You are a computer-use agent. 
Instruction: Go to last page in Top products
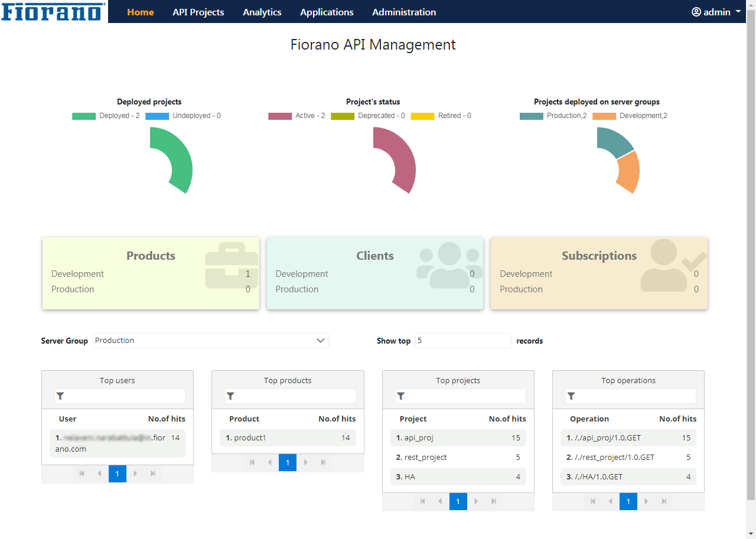pos(323,462)
